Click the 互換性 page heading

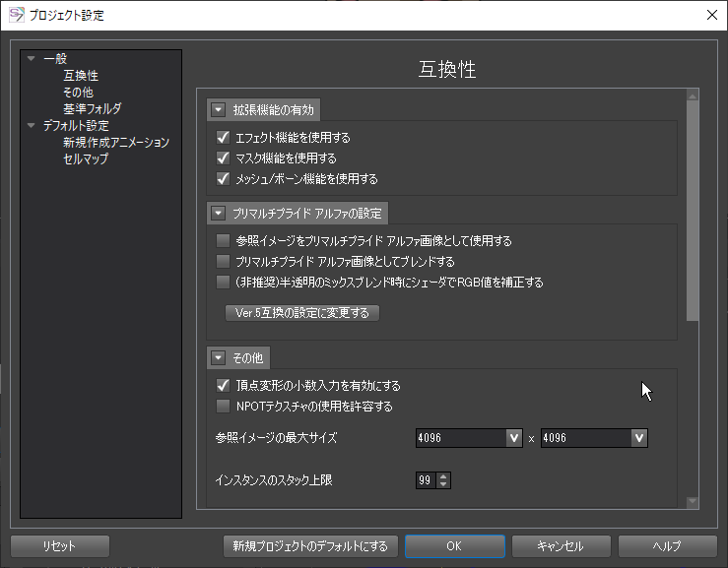(447, 69)
